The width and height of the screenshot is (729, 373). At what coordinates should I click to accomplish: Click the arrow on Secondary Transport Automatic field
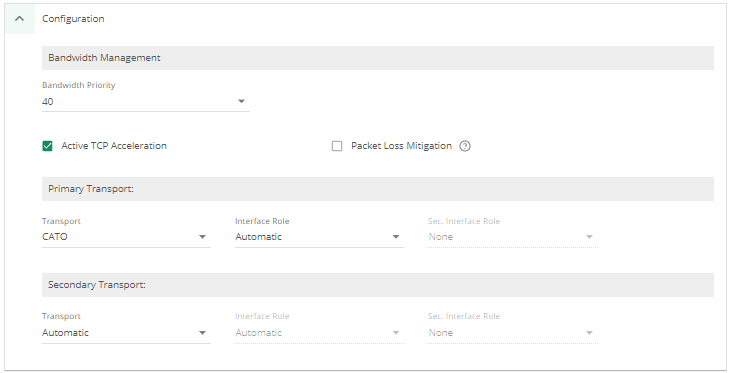[202, 333]
